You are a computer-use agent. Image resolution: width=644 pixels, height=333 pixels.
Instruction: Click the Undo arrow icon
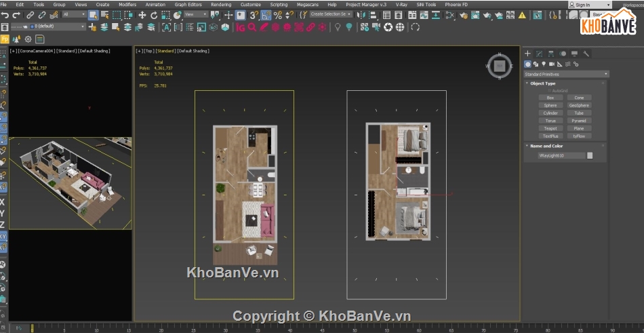pyautogui.click(x=5, y=15)
